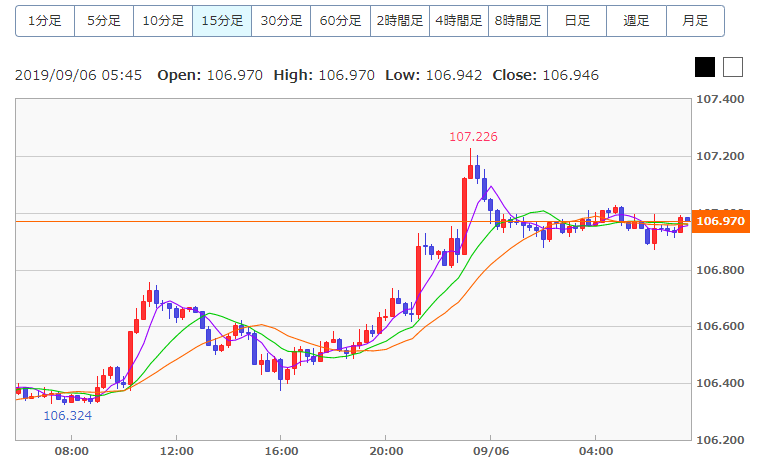Screen dimensions: 766x466
Task: Click the 107.226 high price label
Action: (473, 137)
